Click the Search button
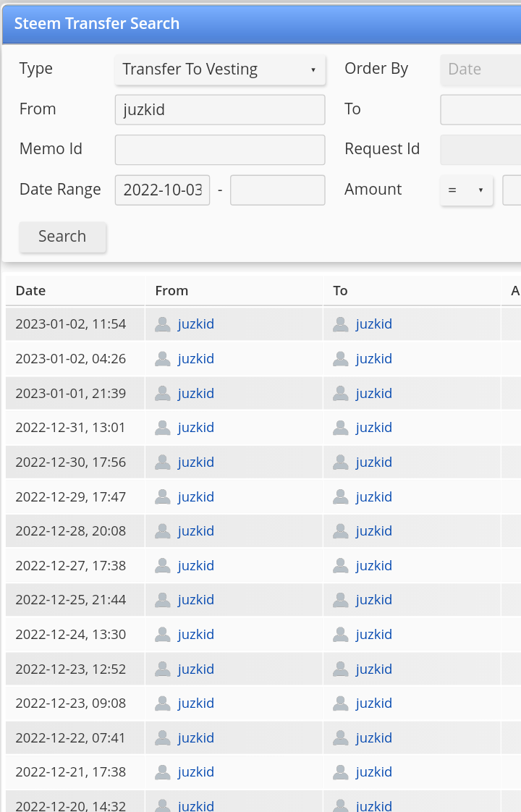The width and height of the screenshot is (521, 812). pos(63,237)
